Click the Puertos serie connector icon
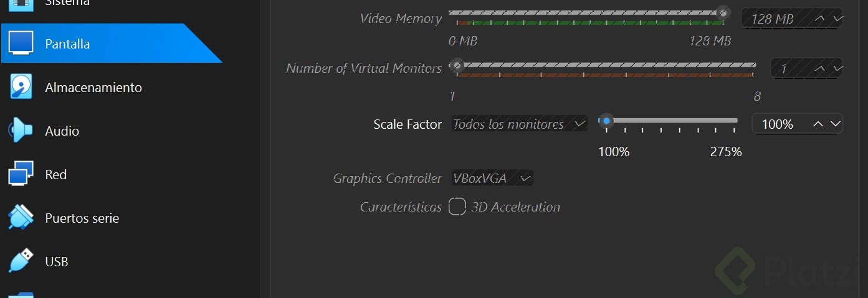868x298 pixels. point(20,218)
